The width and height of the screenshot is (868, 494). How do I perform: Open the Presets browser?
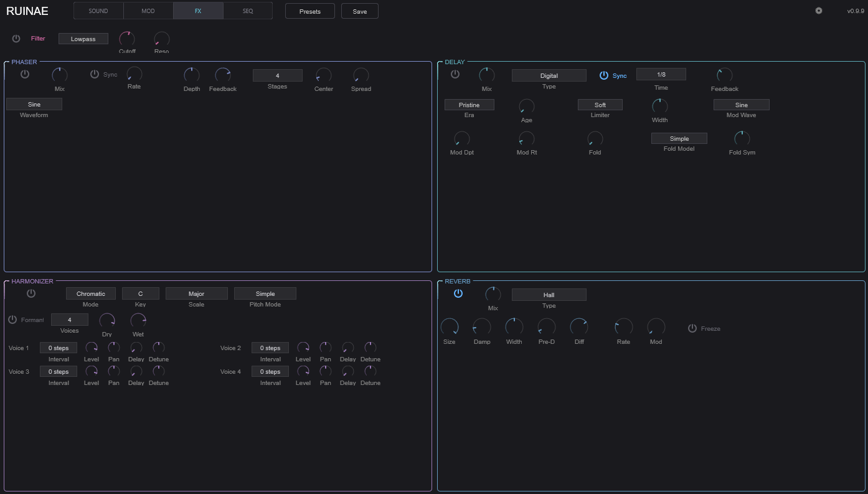click(309, 11)
